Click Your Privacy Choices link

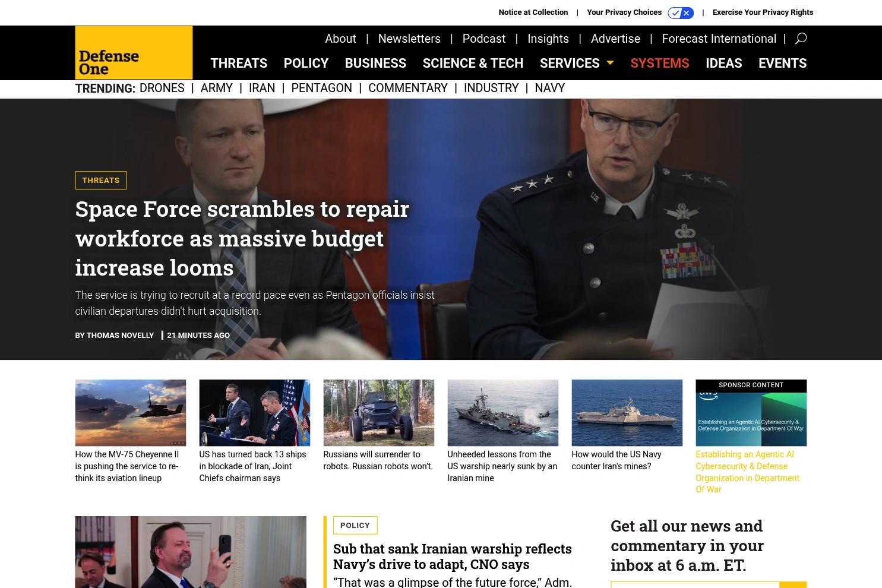(x=624, y=12)
